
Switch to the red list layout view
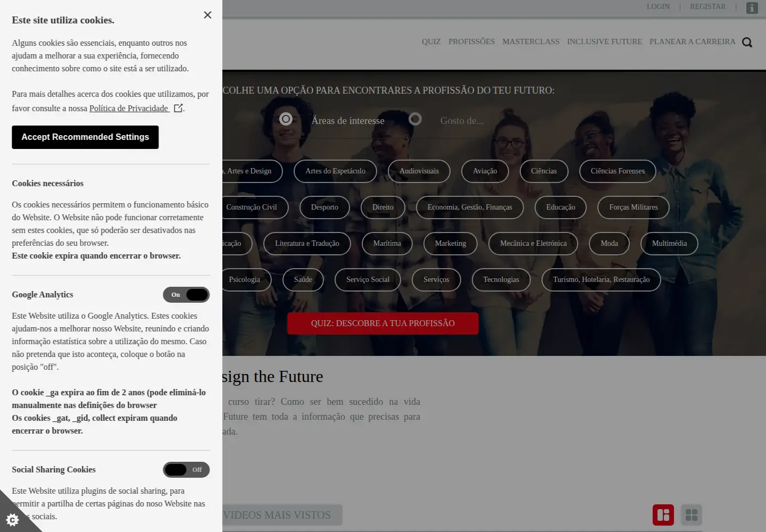[663, 515]
